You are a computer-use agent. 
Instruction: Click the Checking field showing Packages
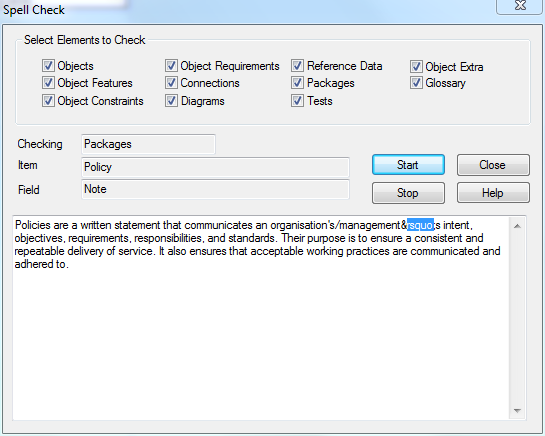click(x=148, y=144)
